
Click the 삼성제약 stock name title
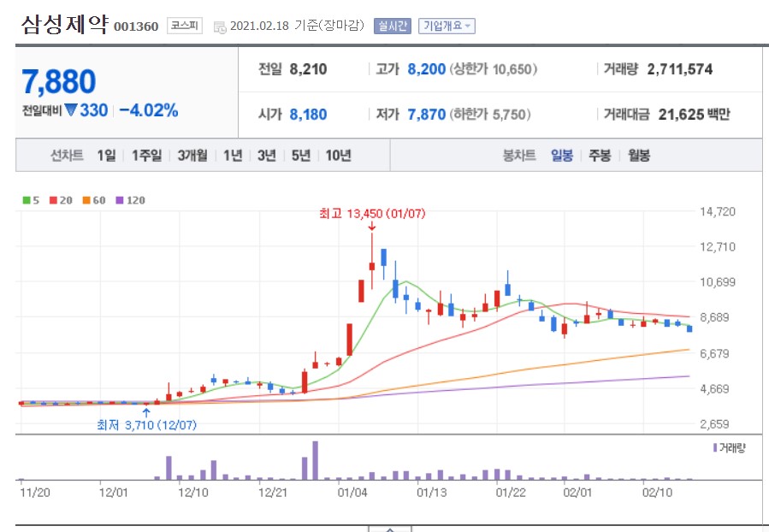[64, 24]
